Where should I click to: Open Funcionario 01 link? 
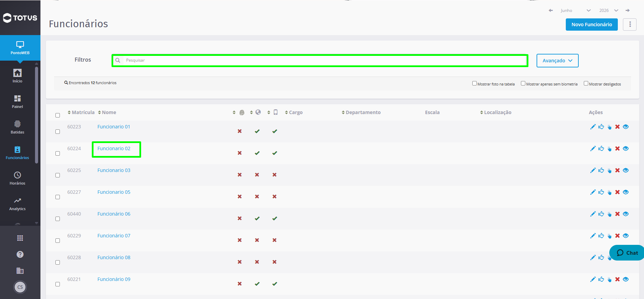tap(114, 127)
